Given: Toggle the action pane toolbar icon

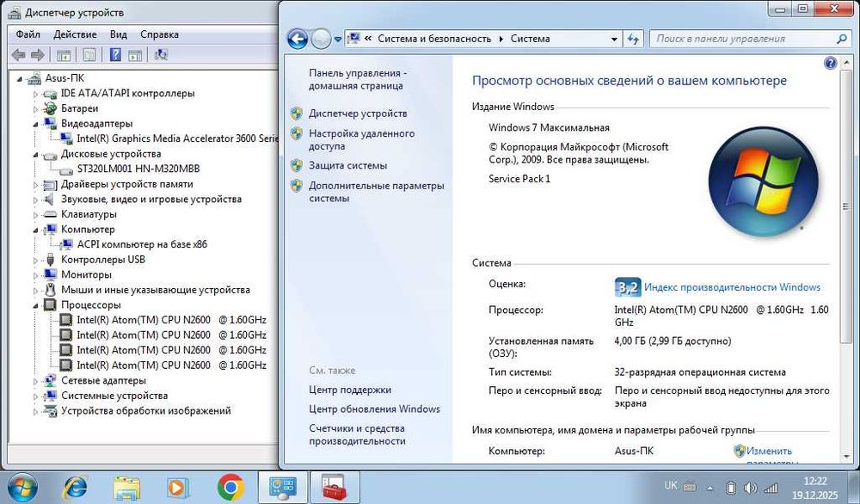Looking at the screenshot, I should 135,55.
